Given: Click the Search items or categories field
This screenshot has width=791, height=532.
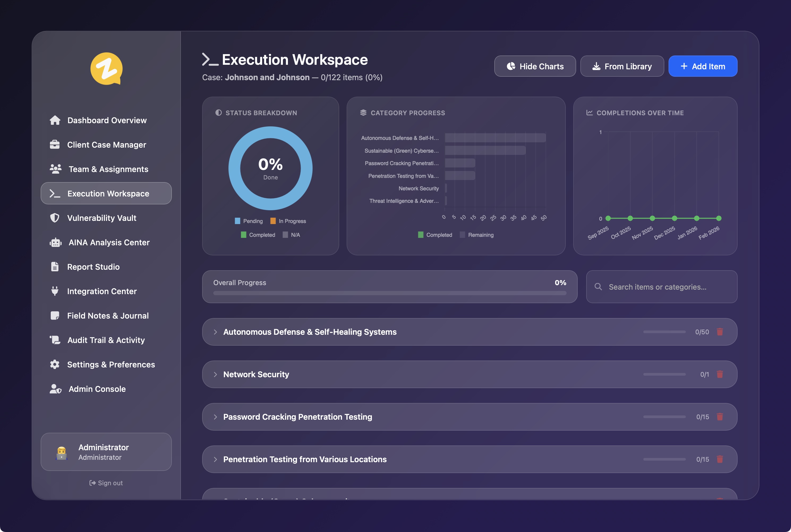Looking at the screenshot, I should (x=662, y=287).
